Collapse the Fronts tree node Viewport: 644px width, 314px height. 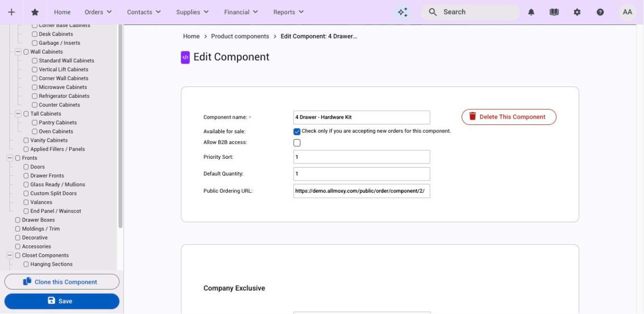coord(9,158)
